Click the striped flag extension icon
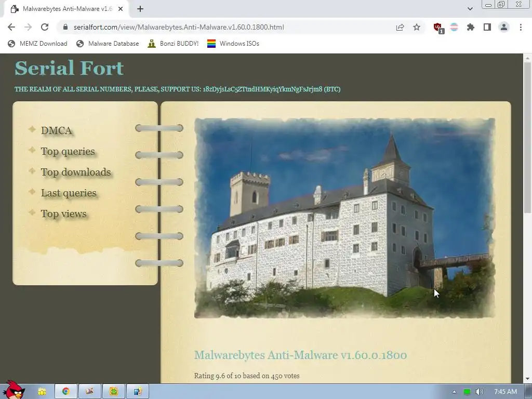The height and width of the screenshot is (399, 532). click(x=454, y=27)
